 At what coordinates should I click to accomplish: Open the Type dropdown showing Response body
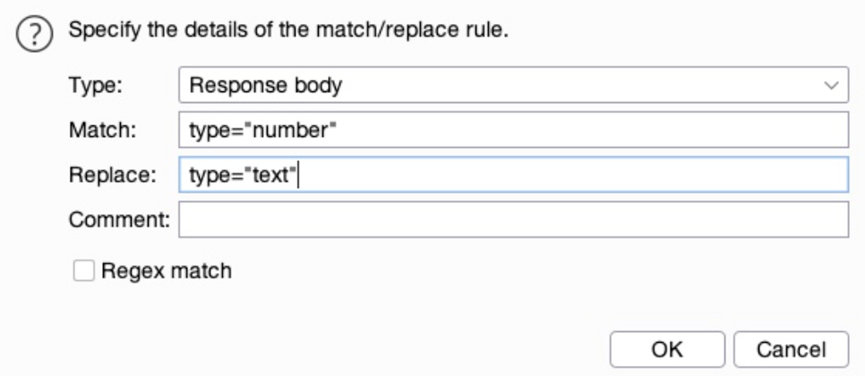513,85
